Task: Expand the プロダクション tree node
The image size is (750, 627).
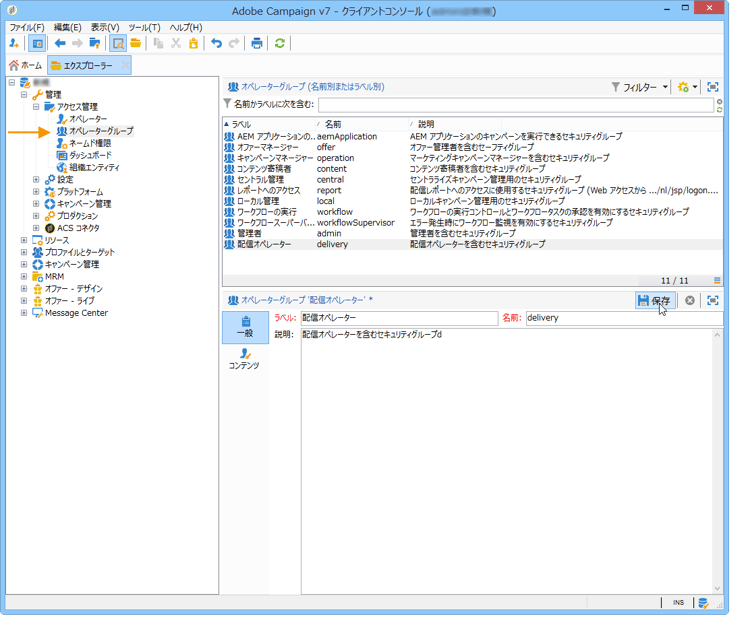Action: tap(36, 216)
